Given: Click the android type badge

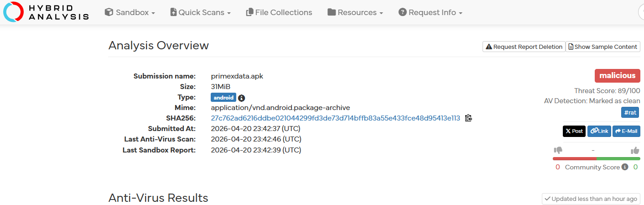Looking at the screenshot, I should pos(223,97).
